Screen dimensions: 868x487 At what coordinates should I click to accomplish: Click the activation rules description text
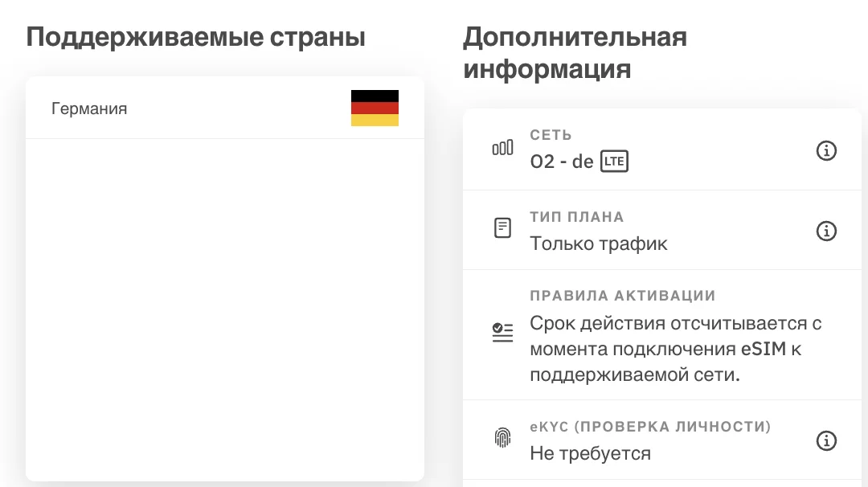[x=675, y=349]
